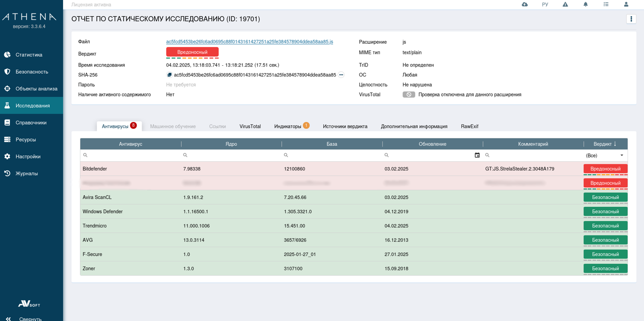Image resolution: width=644 pixels, height=321 pixels.
Task: Click the red Вредоносный verdict for Bitdefender
Action: coord(605,169)
